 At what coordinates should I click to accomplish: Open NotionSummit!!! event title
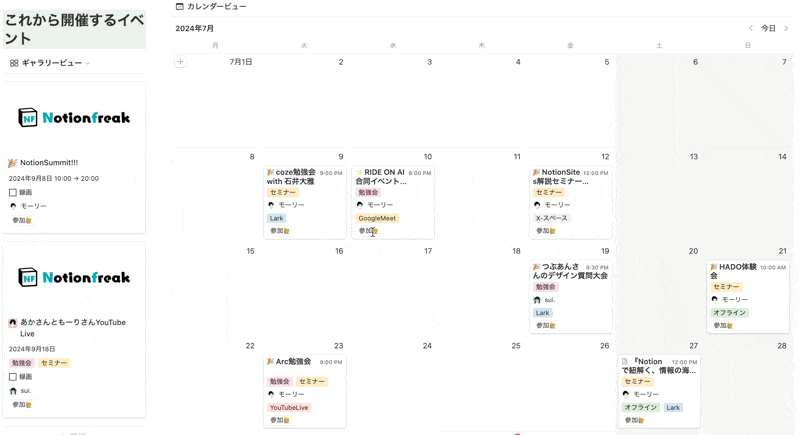pos(49,163)
